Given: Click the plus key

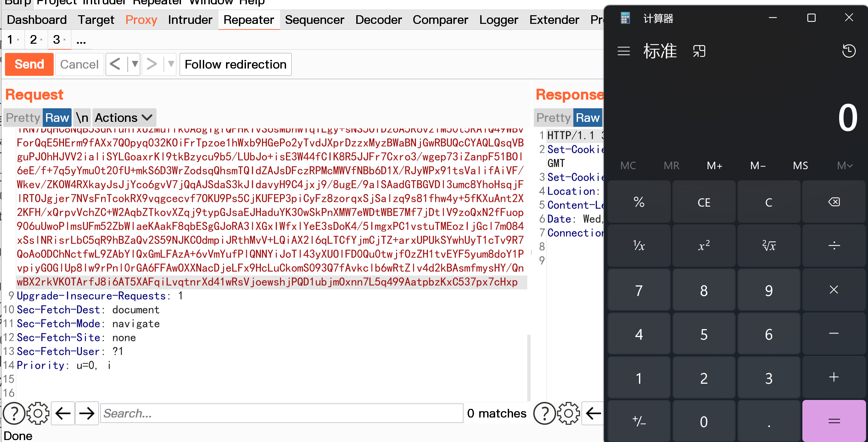Looking at the screenshot, I should (x=834, y=377).
